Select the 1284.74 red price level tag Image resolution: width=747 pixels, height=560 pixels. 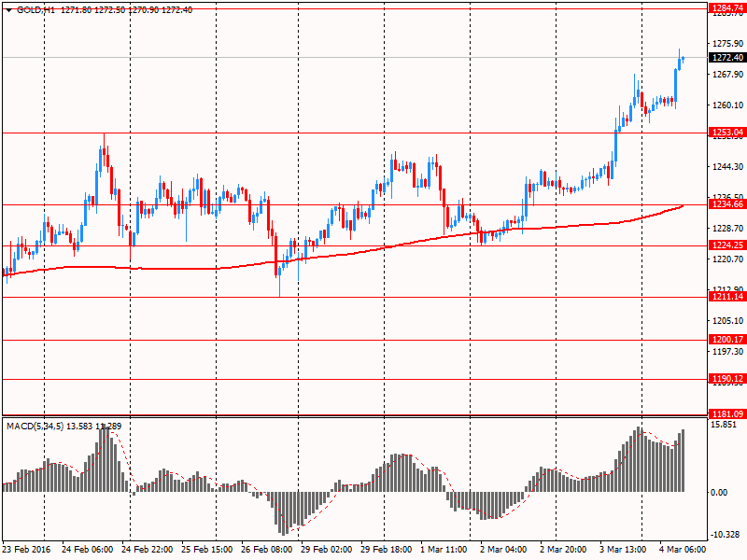(x=726, y=7)
